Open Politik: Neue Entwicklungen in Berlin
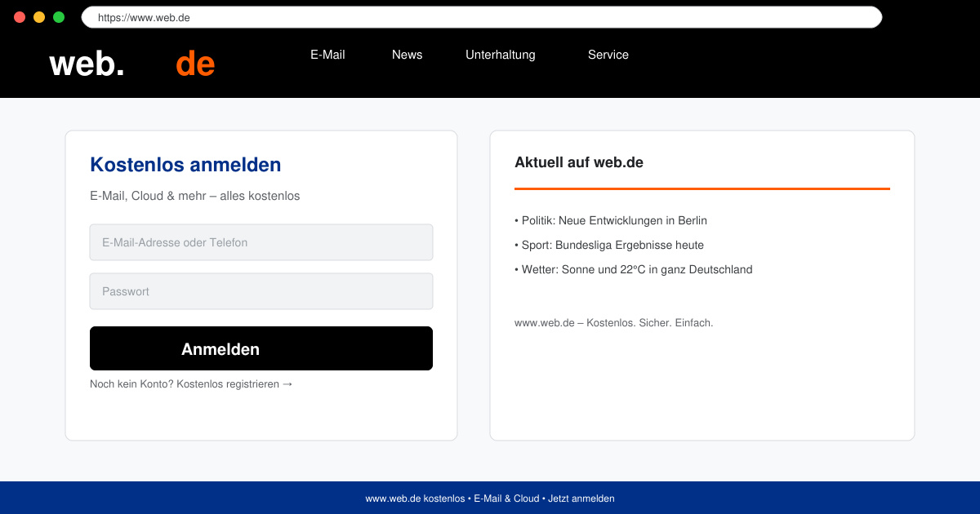Screen dimensions: 980x514 [x=611, y=220]
